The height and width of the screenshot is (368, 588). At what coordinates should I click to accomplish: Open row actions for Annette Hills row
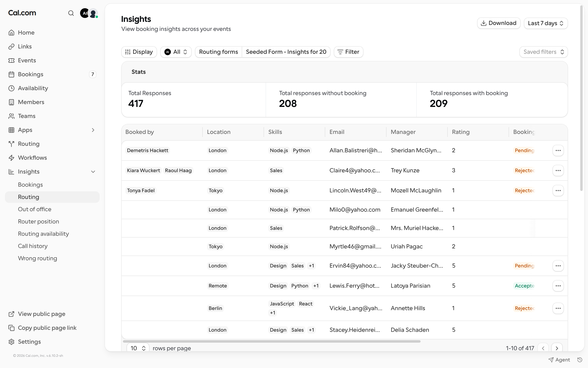click(558, 308)
